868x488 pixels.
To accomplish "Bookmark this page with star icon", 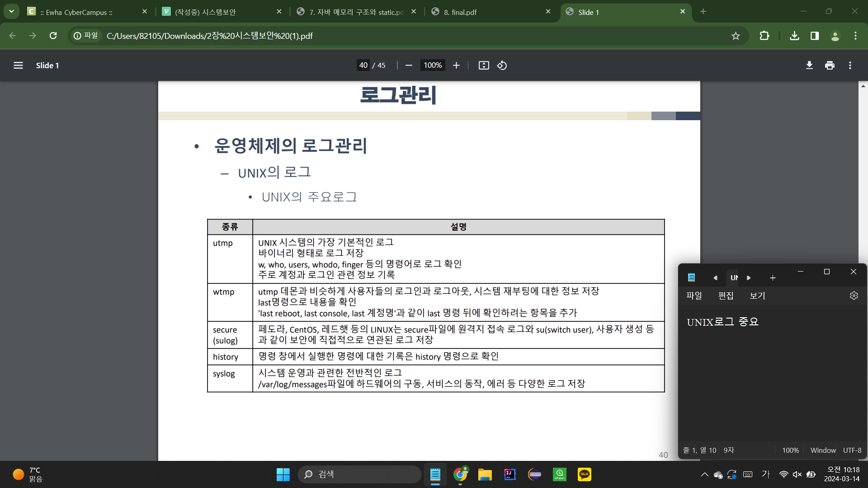I will tap(736, 36).
